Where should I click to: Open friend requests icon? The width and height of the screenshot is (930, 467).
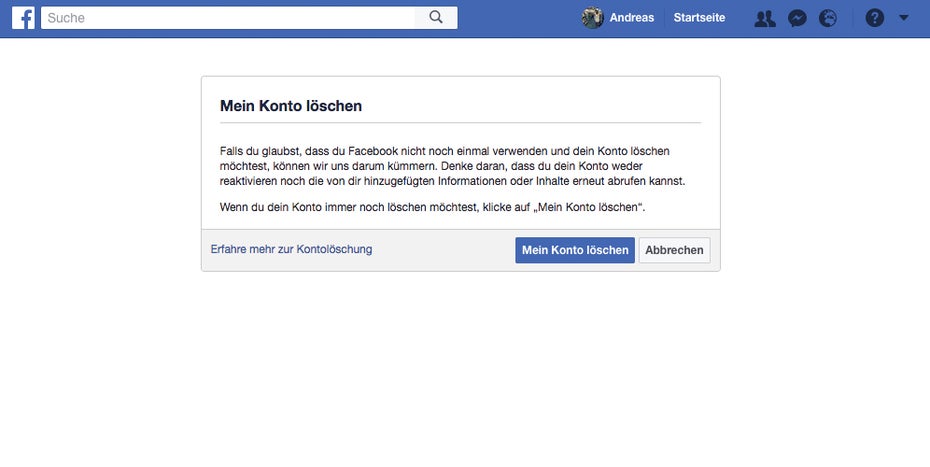(x=765, y=18)
